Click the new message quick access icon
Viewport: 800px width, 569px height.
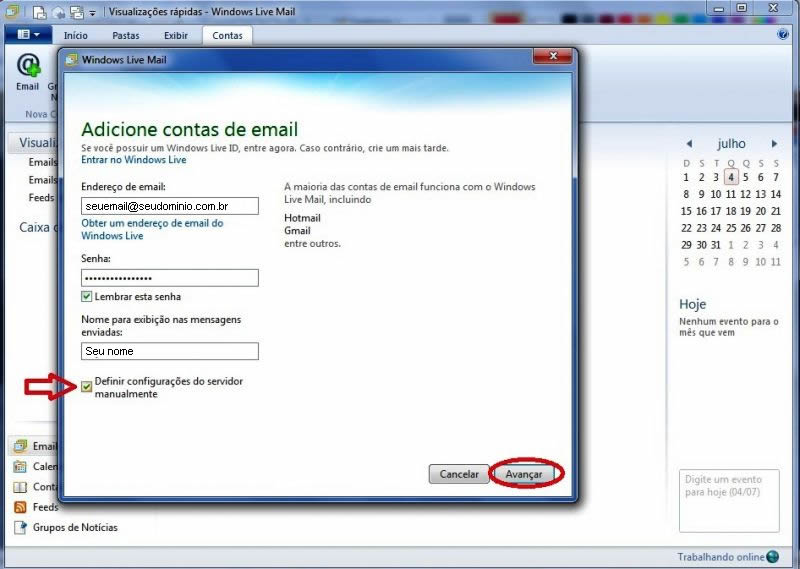(x=39, y=12)
